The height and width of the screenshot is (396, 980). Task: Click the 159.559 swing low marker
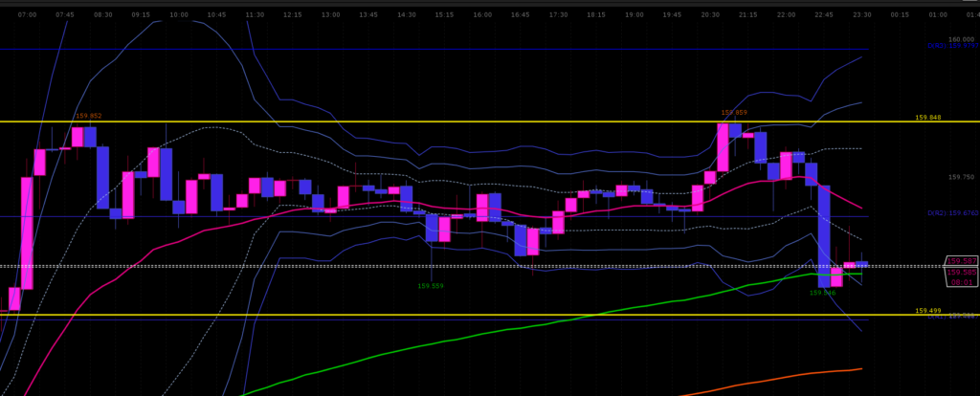click(x=431, y=286)
